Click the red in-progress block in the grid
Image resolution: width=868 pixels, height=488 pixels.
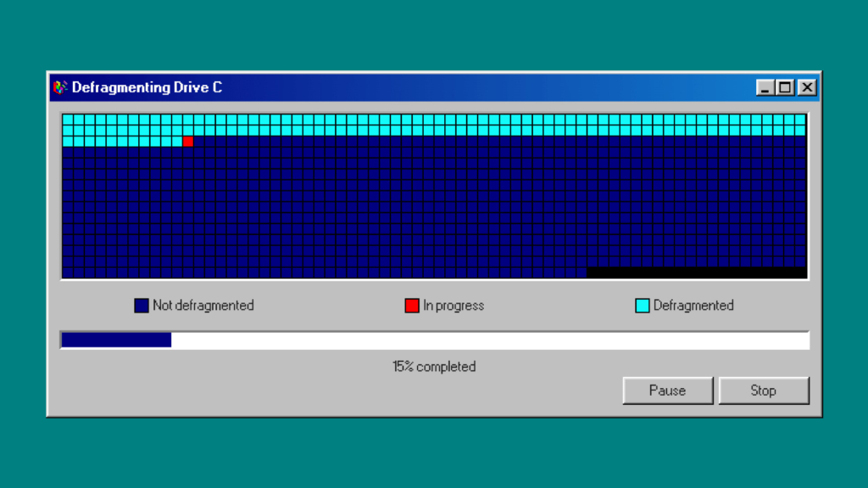pos(187,141)
